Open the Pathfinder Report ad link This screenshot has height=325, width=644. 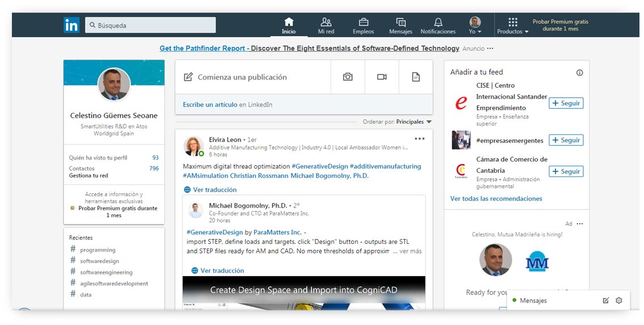coord(310,48)
